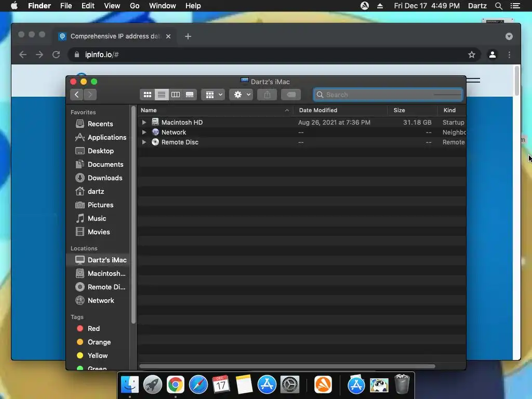The image size is (532, 399).
Task: Go back in Finder history
Action: click(x=77, y=95)
